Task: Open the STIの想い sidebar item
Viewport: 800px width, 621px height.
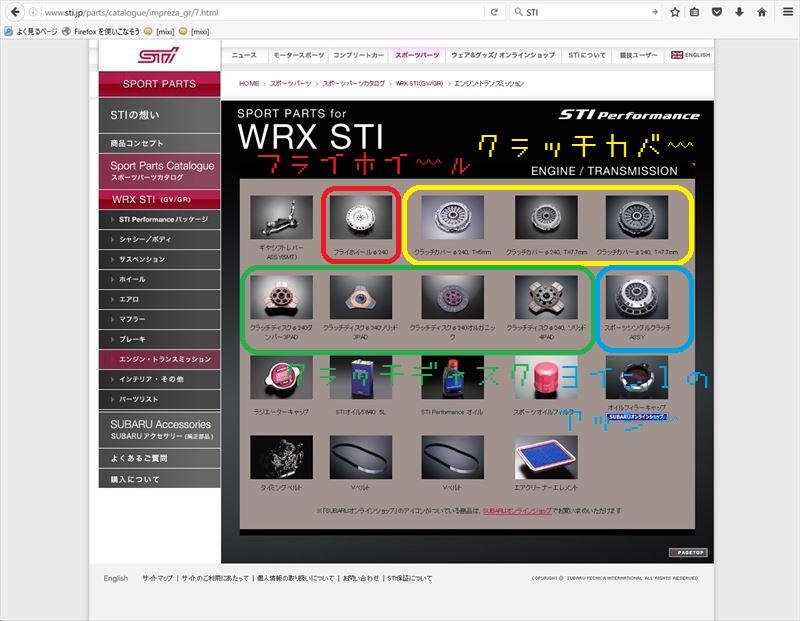Action: [159, 115]
